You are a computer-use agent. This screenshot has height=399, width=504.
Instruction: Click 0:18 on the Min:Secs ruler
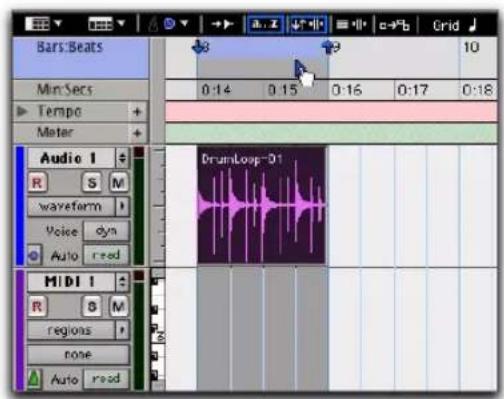(x=477, y=90)
